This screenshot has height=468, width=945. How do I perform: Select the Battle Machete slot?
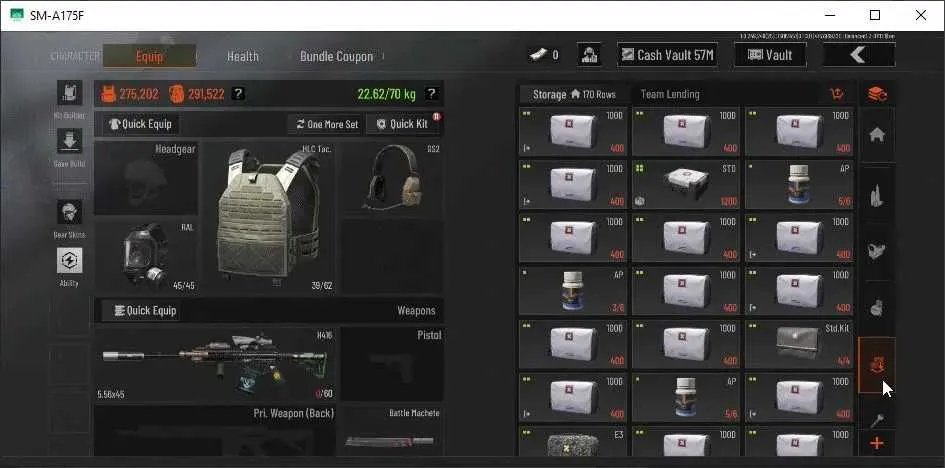pos(392,431)
